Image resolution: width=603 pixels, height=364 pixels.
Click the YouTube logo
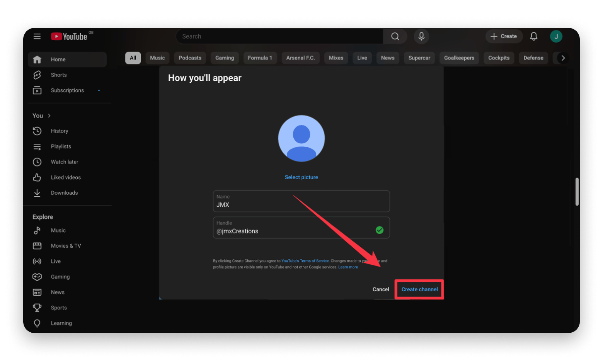click(x=70, y=36)
